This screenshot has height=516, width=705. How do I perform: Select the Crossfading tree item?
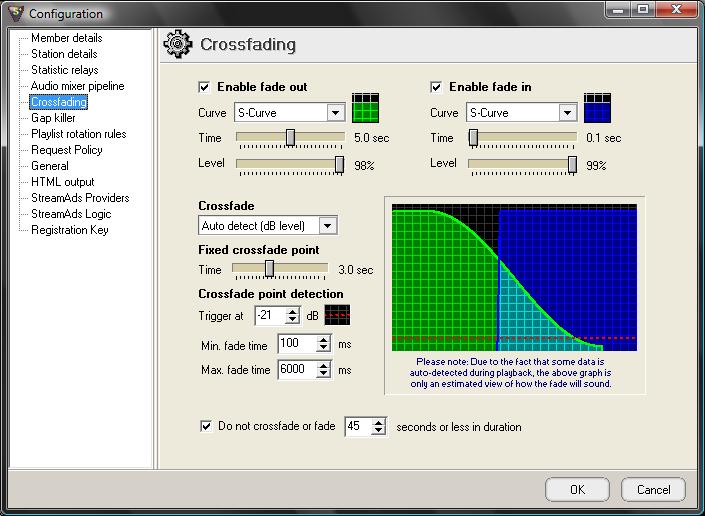coord(58,102)
